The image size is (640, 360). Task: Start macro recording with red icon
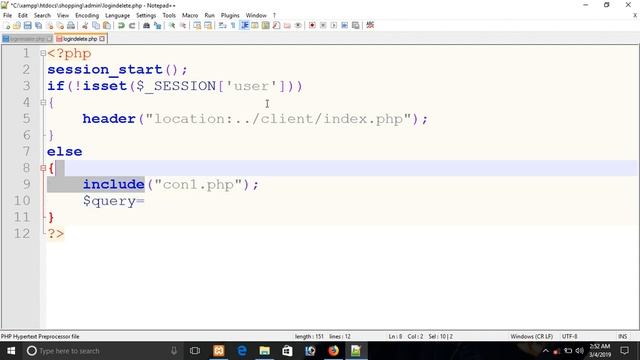(312, 25)
